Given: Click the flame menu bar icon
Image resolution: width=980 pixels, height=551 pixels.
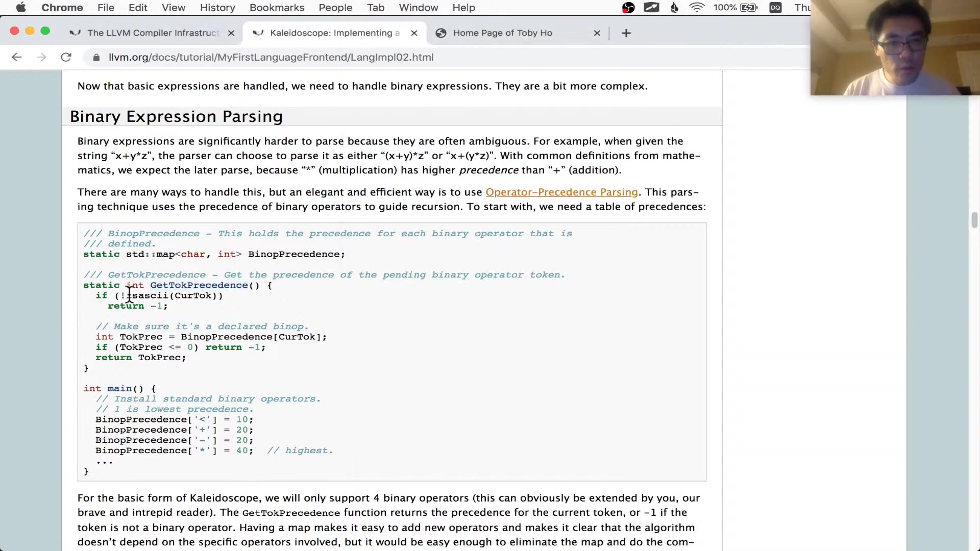Looking at the screenshot, I should 674,8.
